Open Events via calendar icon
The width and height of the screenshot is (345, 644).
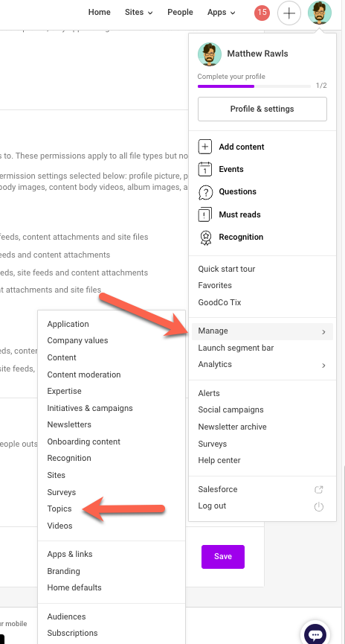coord(205,169)
